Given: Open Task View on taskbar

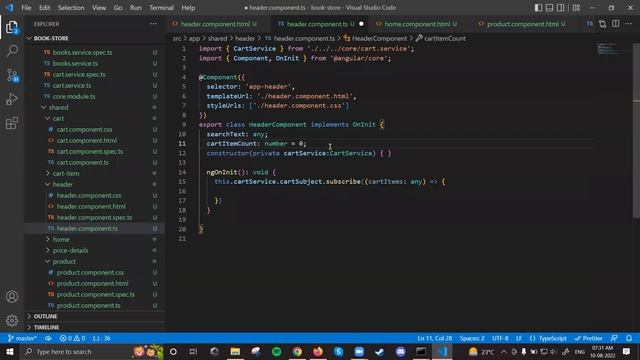Looking at the screenshot, I should [x=193, y=352].
